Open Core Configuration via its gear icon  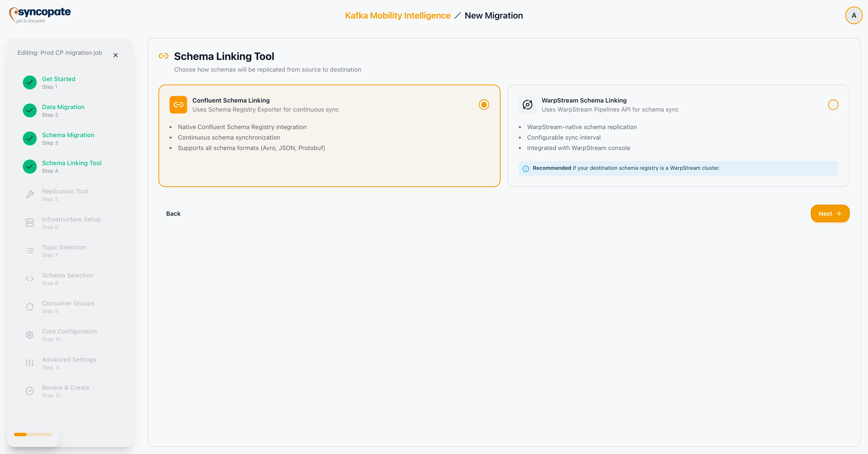pos(30,335)
